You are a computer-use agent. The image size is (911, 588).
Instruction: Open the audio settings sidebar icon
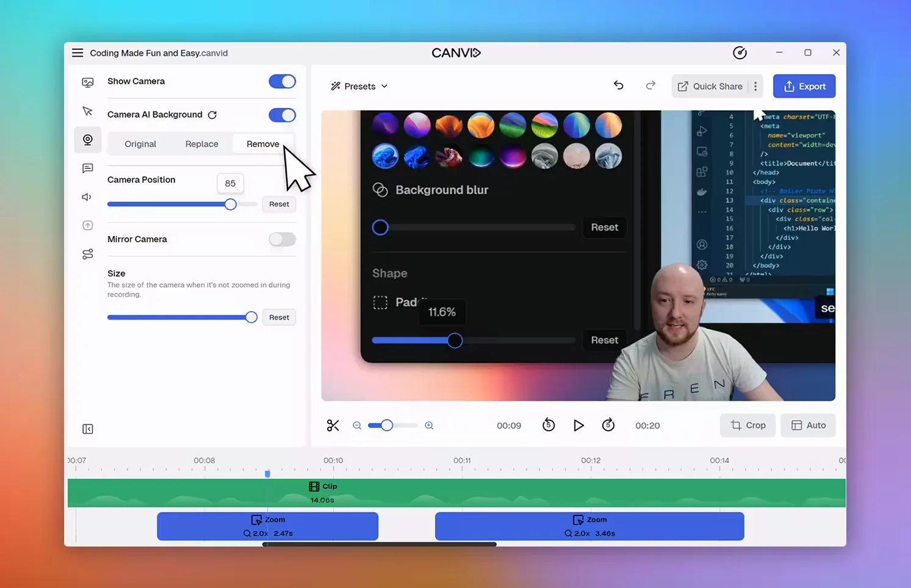[87, 197]
